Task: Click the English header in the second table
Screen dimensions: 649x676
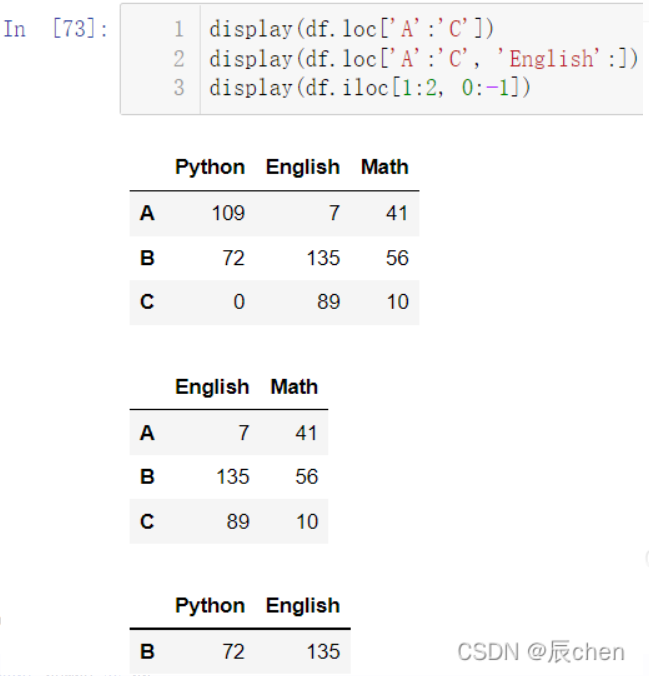Action: pos(212,387)
